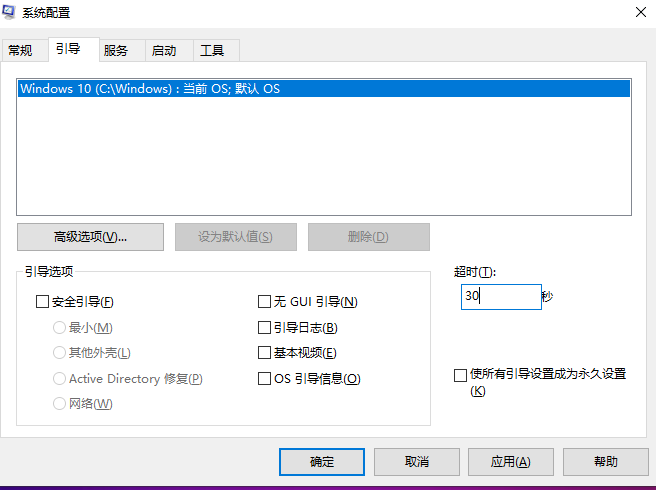The width and height of the screenshot is (656, 490).
Task: Select the 最小(M) radio option
Action: pos(59,328)
